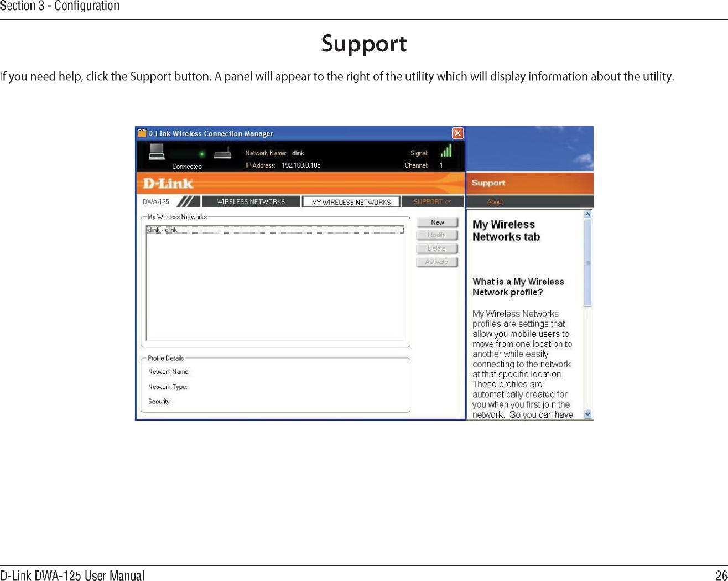The width and height of the screenshot is (728, 581).
Task: Click the laptop computer connection icon
Action: (157, 152)
